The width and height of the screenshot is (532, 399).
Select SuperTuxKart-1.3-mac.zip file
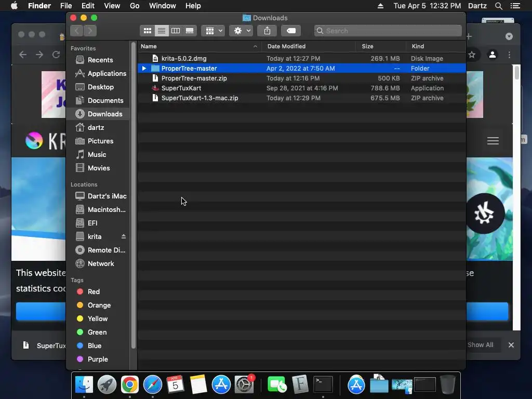pyautogui.click(x=302, y=98)
